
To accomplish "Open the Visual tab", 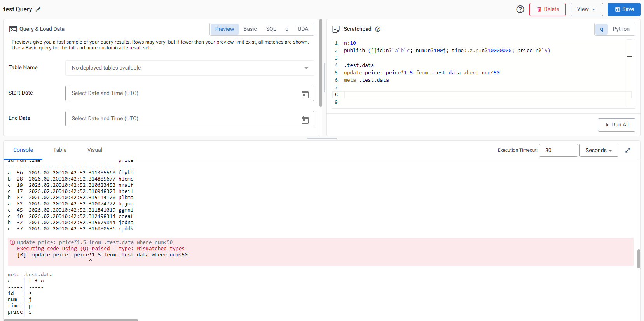I will point(95,150).
